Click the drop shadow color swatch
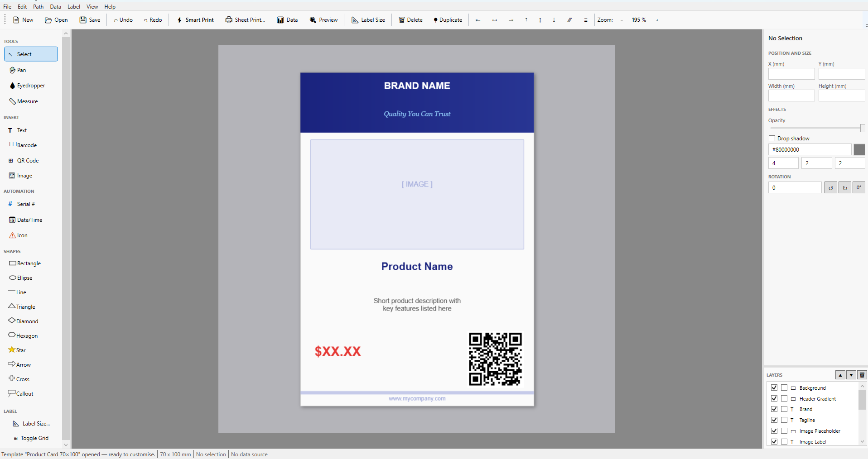 pyautogui.click(x=859, y=149)
